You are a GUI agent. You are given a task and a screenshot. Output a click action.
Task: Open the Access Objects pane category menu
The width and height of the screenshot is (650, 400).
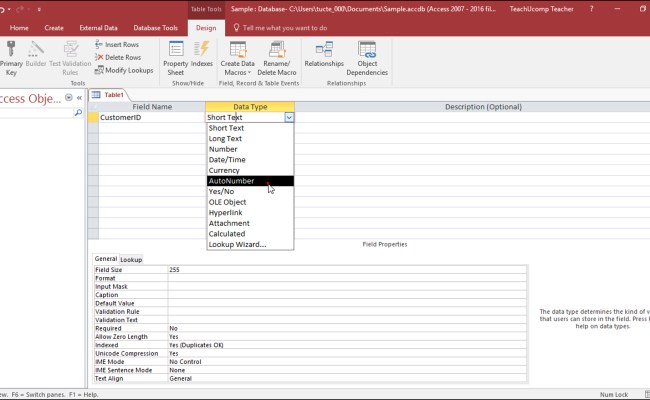(69, 98)
